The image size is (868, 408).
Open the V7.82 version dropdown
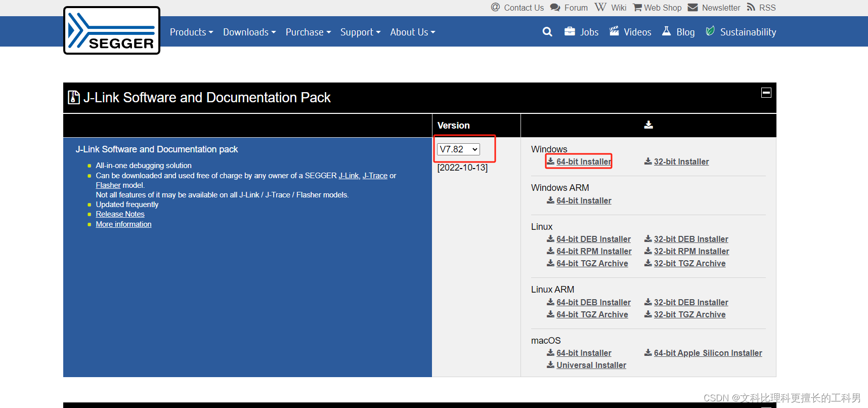tap(458, 149)
